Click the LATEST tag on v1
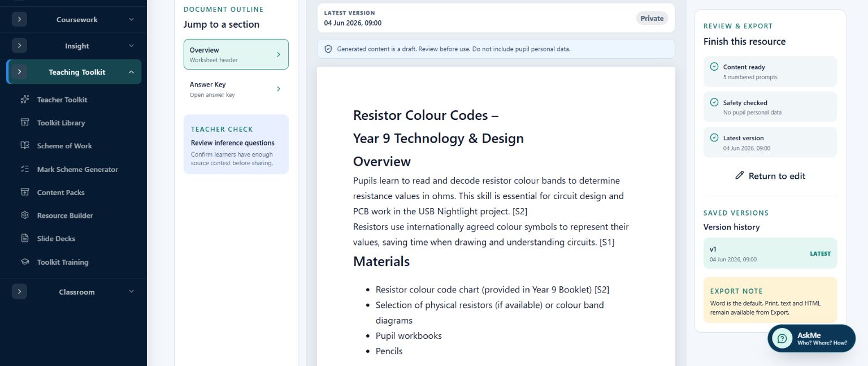The image size is (868, 366). tap(820, 253)
